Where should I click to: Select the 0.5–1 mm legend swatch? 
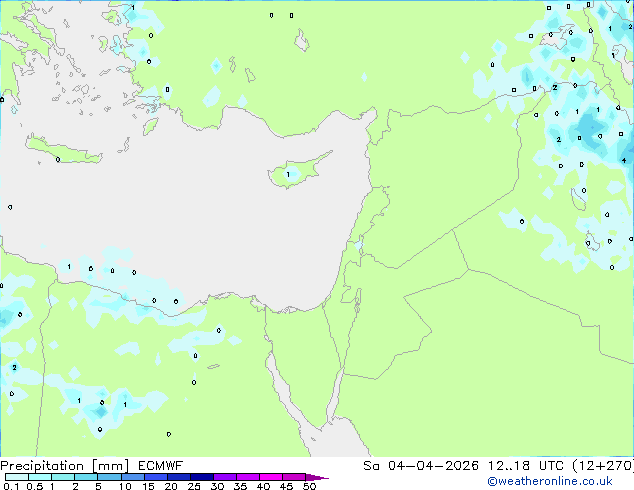click(x=40, y=477)
